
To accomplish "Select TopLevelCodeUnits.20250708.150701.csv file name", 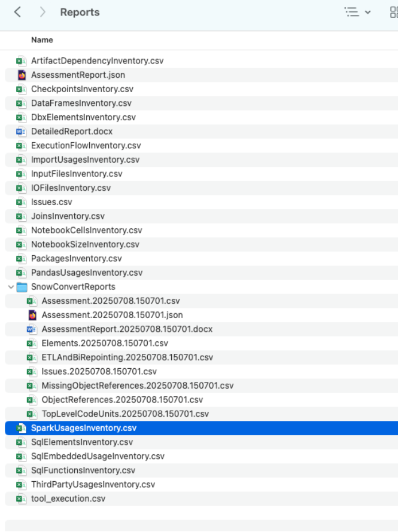I will pos(125,414).
